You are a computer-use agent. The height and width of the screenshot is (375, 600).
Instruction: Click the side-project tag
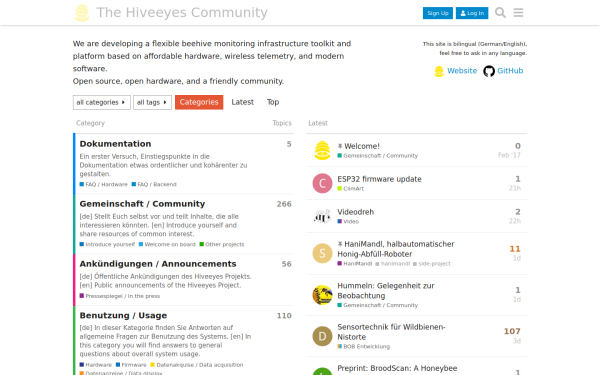432,264
